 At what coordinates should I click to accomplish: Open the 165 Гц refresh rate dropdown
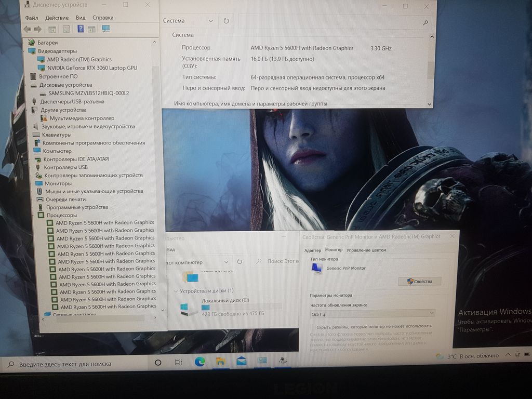[x=372, y=314]
